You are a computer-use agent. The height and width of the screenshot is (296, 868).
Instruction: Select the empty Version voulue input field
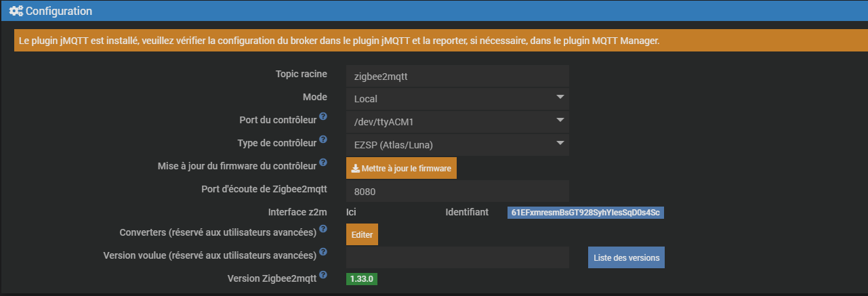point(457,257)
